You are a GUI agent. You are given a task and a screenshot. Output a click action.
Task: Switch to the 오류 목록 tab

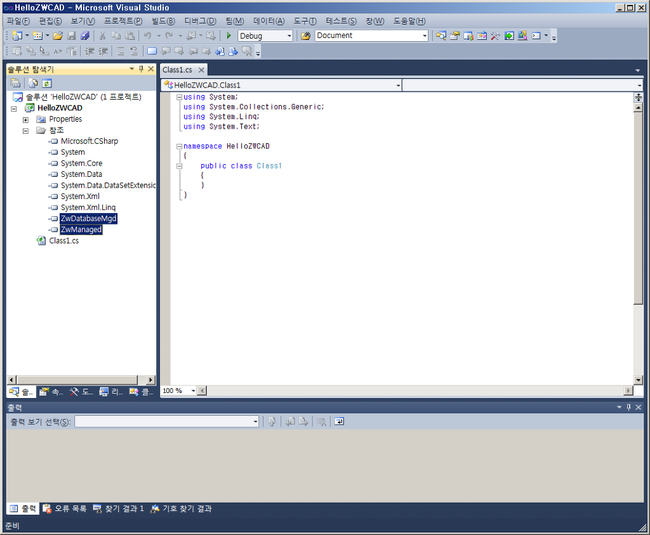coord(65,508)
